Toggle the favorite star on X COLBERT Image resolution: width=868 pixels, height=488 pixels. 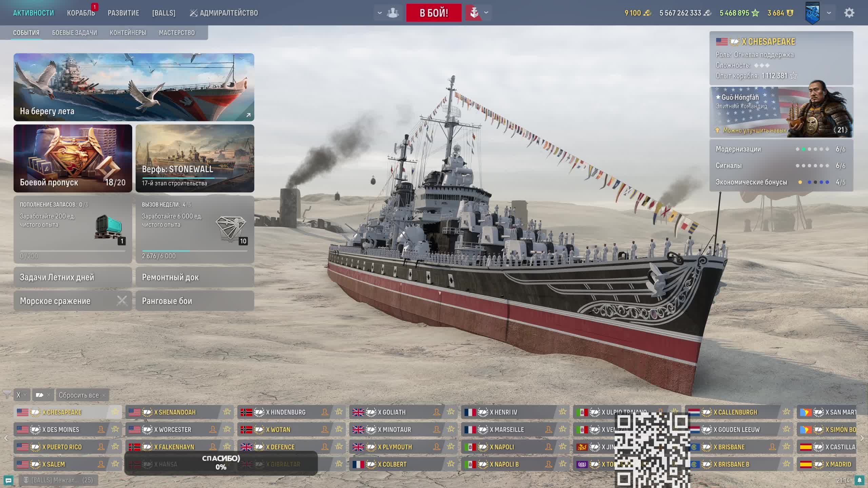pos(451,464)
